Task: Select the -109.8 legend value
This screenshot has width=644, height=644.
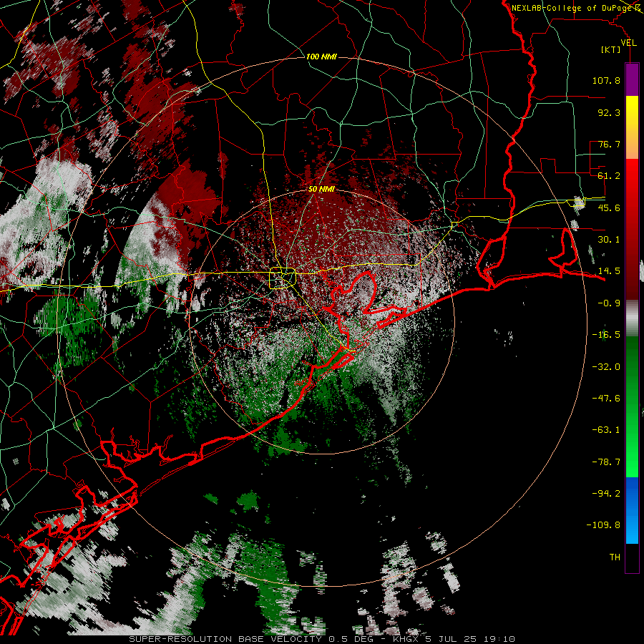Action: click(603, 525)
